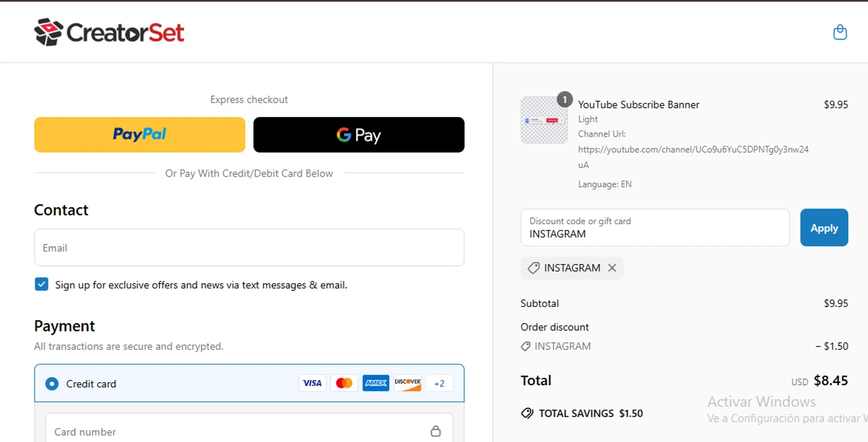Apply the discount code
The image size is (868, 442).
point(824,228)
